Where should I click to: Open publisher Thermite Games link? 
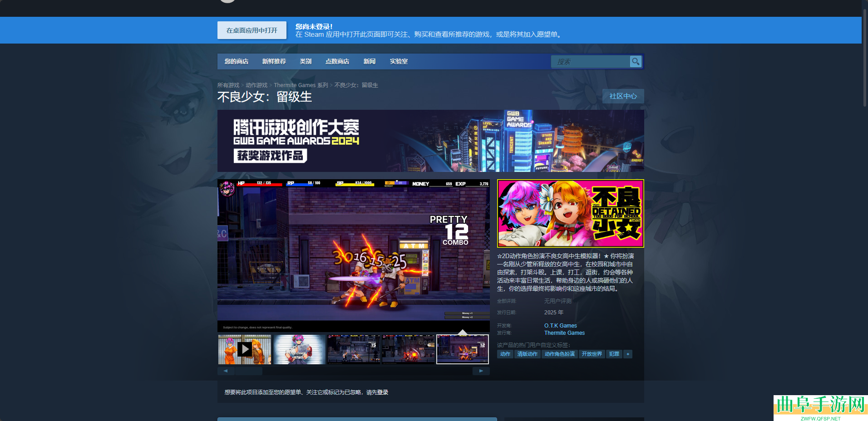click(x=564, y=333)
